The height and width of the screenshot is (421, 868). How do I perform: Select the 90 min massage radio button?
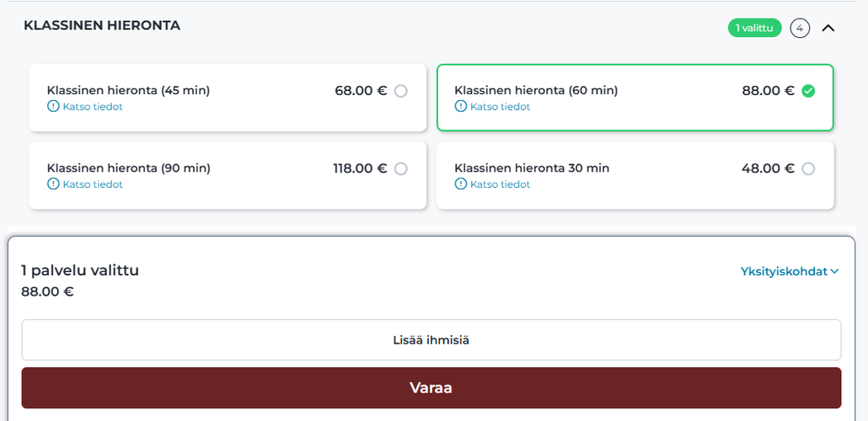pos(401,168)
